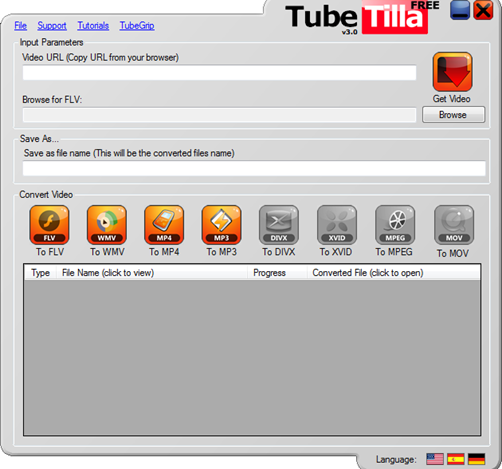Switch language to German via Germany flag
The image size is (502, 469).
[476, 459]
